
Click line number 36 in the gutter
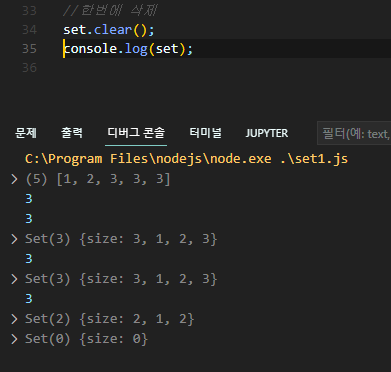(29, 68)
